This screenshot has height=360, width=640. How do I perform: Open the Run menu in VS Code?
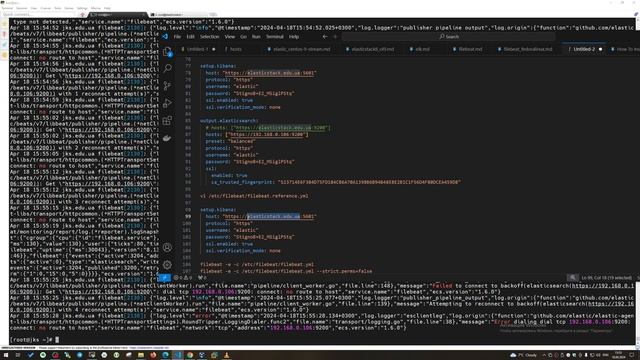(256, 37)
